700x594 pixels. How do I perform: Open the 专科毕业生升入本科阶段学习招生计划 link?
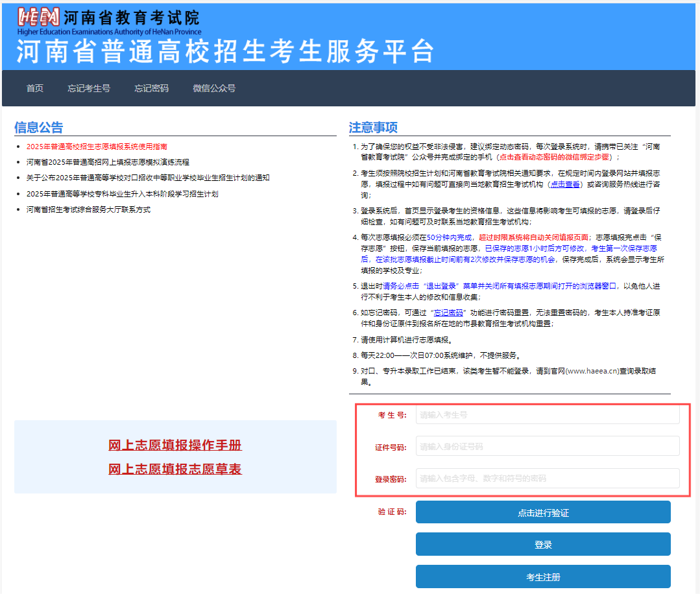122,194
